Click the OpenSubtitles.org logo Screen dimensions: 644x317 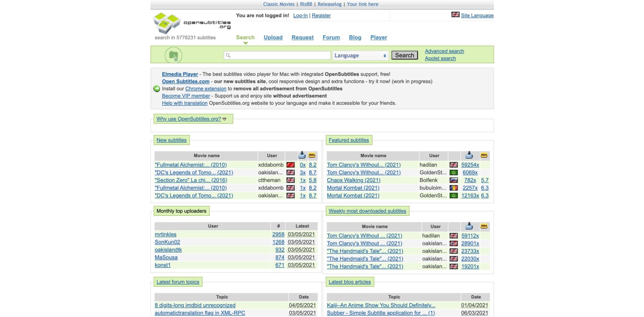192,23
